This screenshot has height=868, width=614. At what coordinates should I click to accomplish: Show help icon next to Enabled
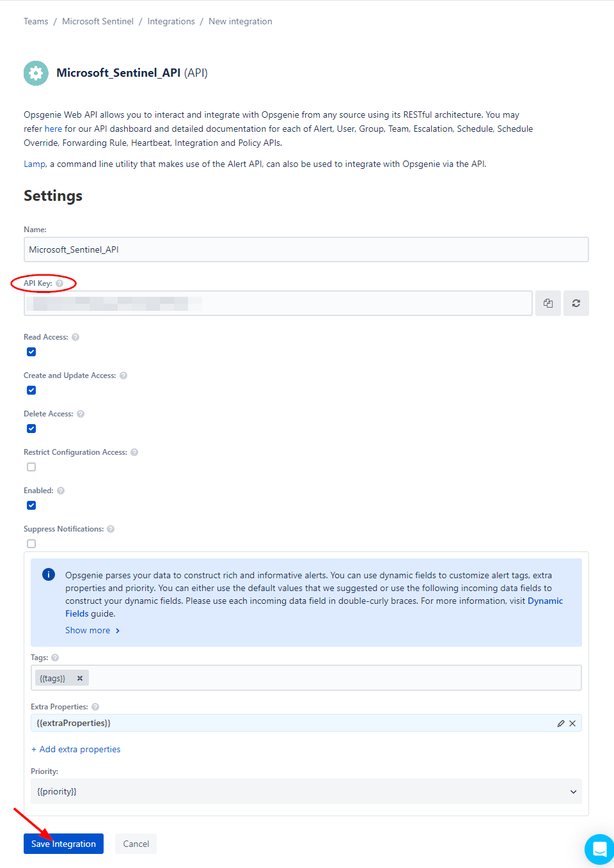click(x=61, y=491)
